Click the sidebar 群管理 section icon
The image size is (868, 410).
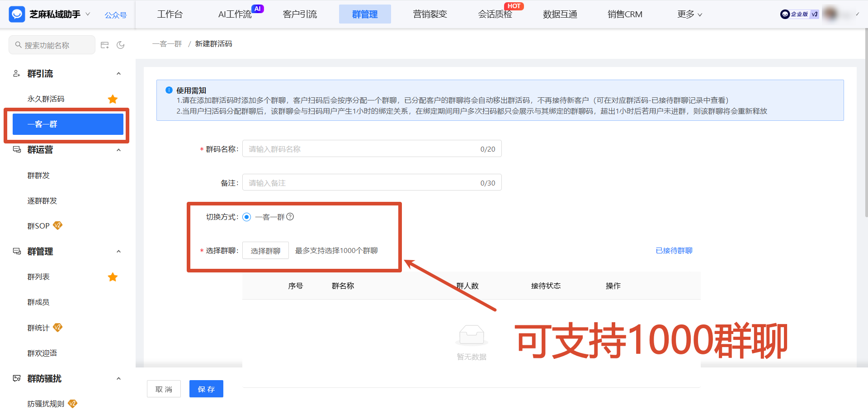[17, 251]
